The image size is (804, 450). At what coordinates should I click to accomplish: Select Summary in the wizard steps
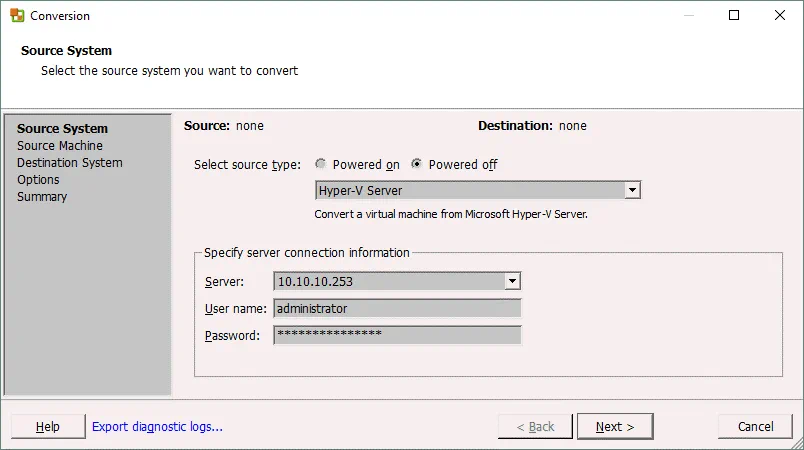click(42, 197)
